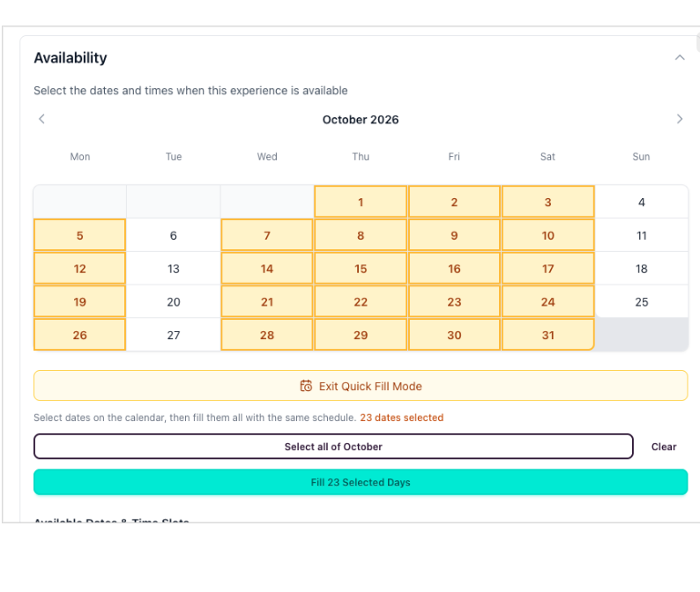Deselect October 7 on the calendar
700x592 pixels.
(267, 235)
